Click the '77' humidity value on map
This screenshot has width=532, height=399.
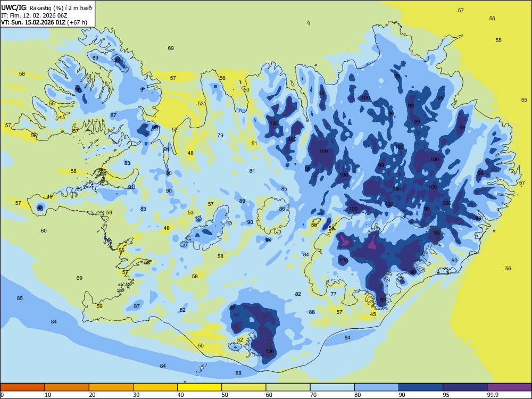click(x=334, y=294)
